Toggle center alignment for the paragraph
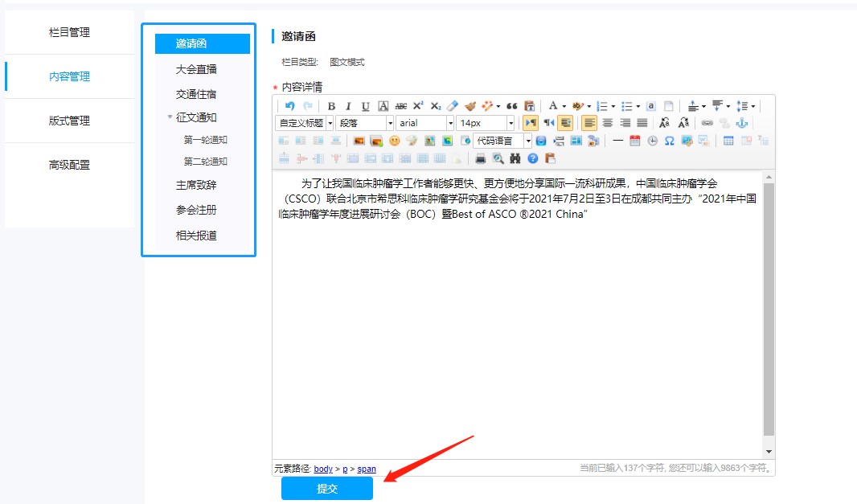Image resolution: width=857 pixels, height=504 pixels. [608, 123]
